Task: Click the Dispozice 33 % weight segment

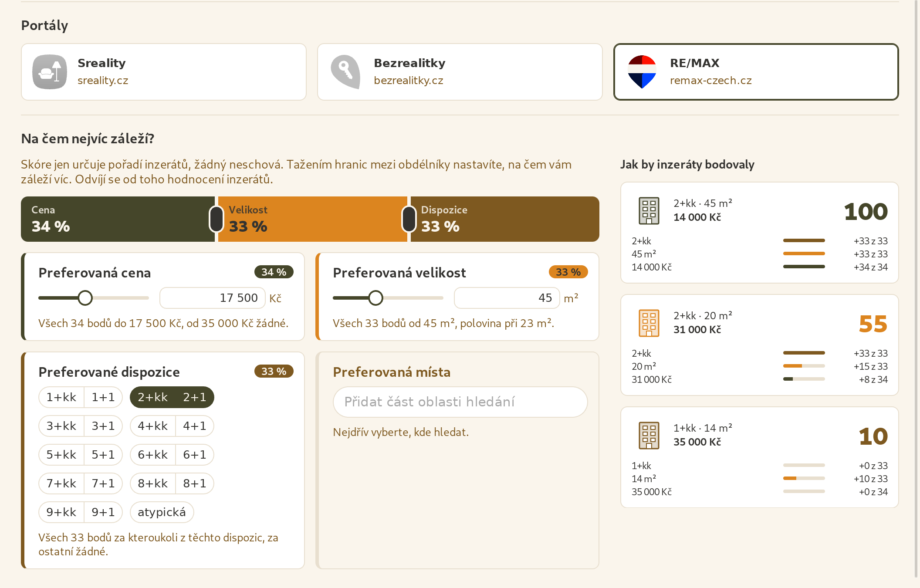Action: pos(505,219)
